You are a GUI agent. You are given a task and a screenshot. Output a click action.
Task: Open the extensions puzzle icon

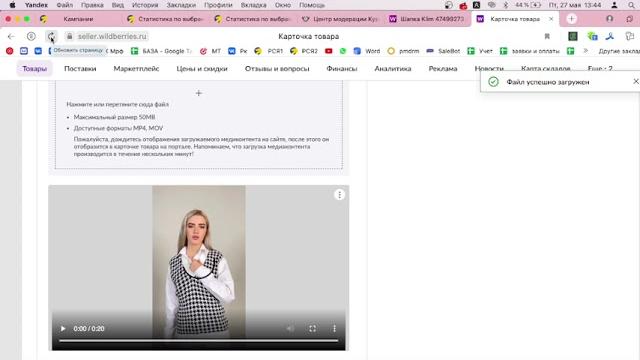629,36
